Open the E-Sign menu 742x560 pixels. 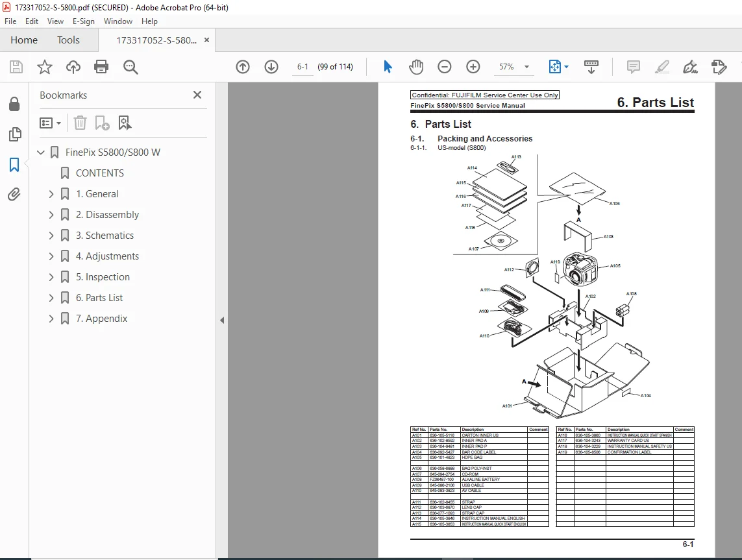pyautogui.click(x=83, y=21)
